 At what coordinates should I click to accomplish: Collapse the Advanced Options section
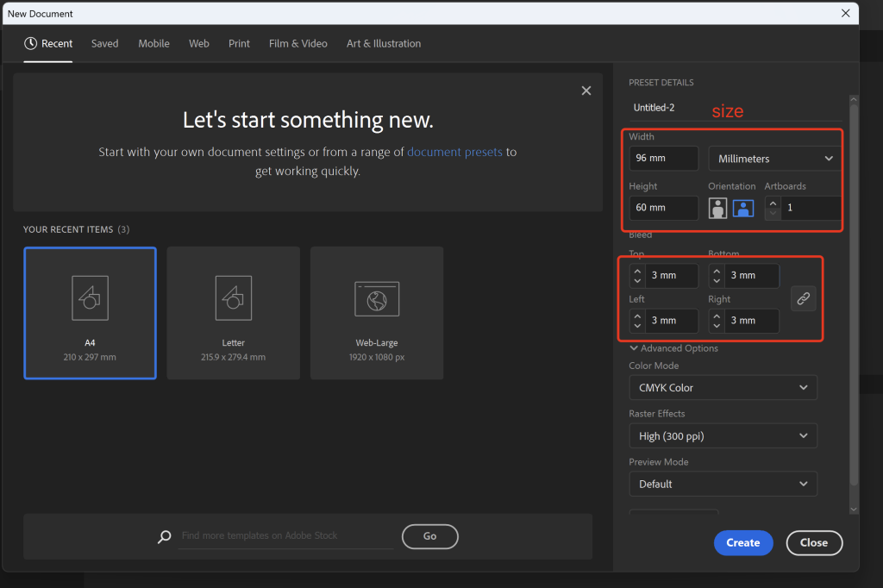(673, 348)
